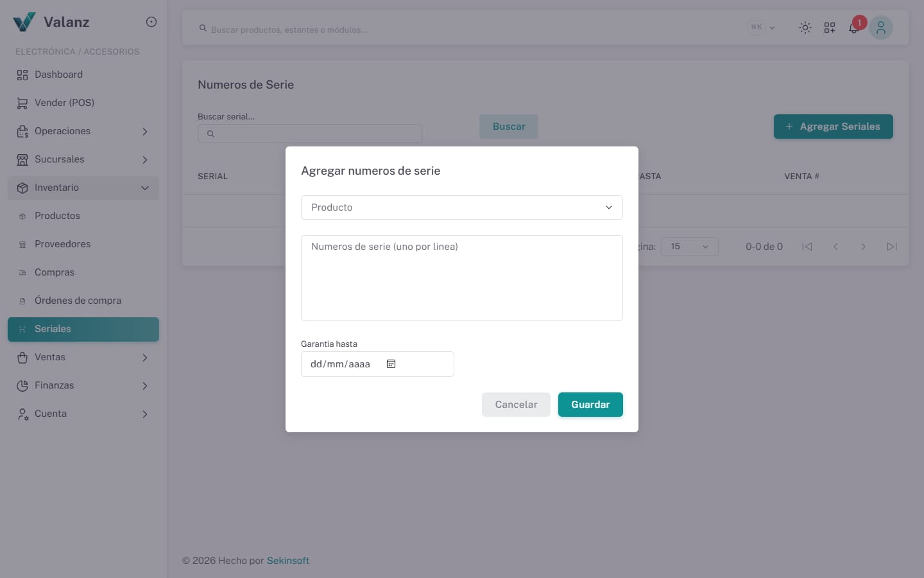Viewport: 924px width, 578px height.
Task: Collapse the sidebar with the circle icon
Action: click(x=151, y=22)
